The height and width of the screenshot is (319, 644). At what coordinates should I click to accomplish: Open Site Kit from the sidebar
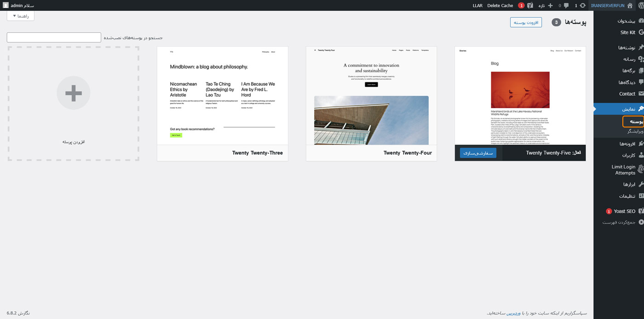point(627,33)
